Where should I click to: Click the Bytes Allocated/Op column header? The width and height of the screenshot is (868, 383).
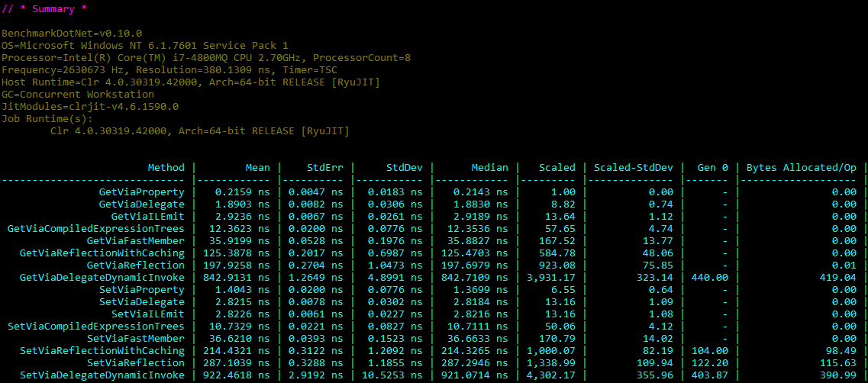pos(802,167)
